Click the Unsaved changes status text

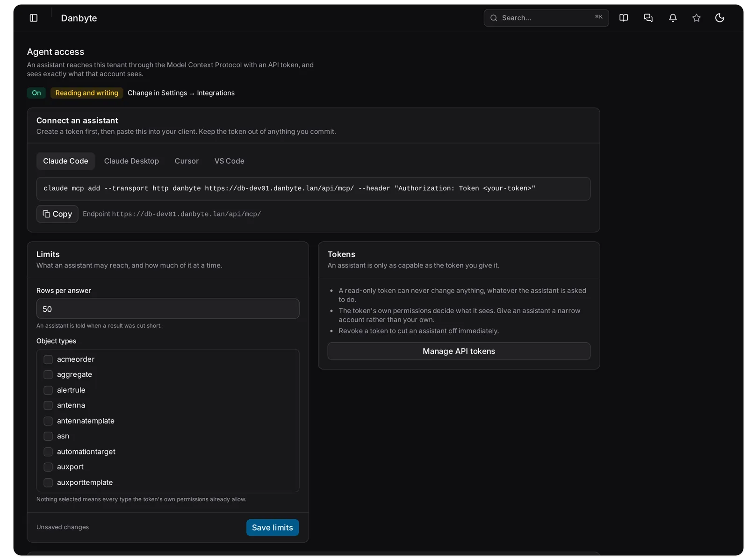(63, 527)
